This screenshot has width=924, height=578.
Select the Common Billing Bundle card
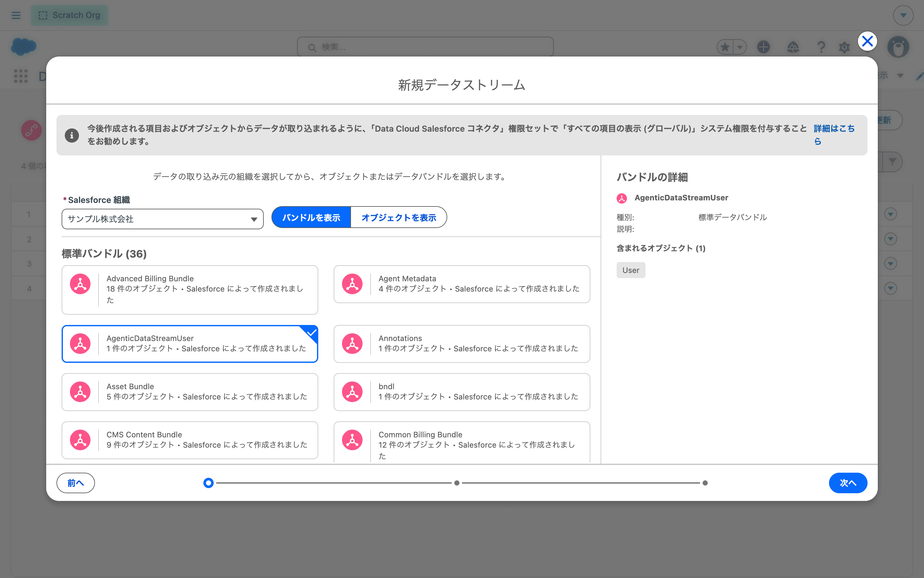point(462,443)
